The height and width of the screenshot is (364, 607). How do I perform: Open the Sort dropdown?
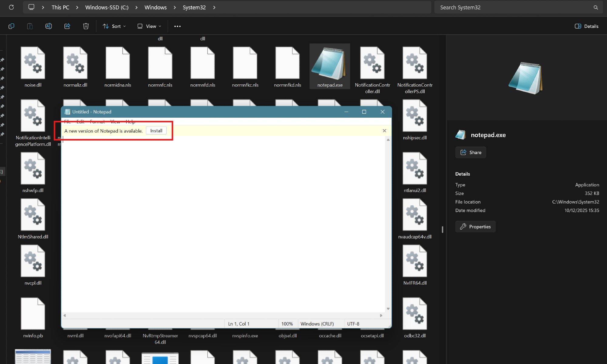114,26
